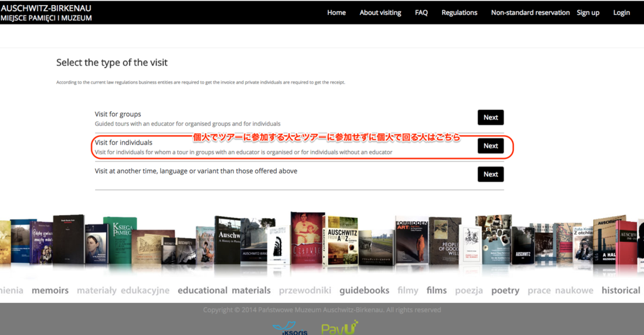Open the poezja category

click(469, 290)
